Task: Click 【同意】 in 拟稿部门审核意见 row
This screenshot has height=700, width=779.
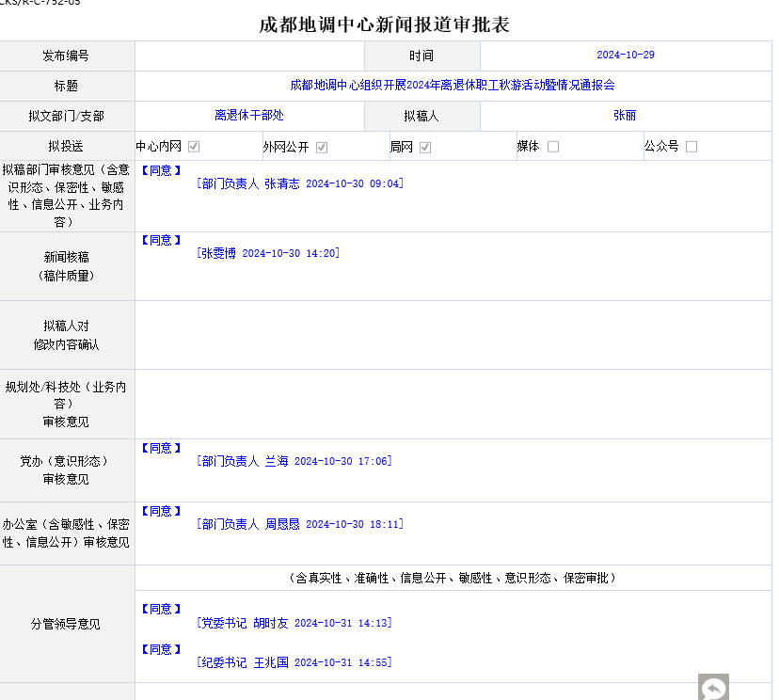Action: (x=161, y=171)
